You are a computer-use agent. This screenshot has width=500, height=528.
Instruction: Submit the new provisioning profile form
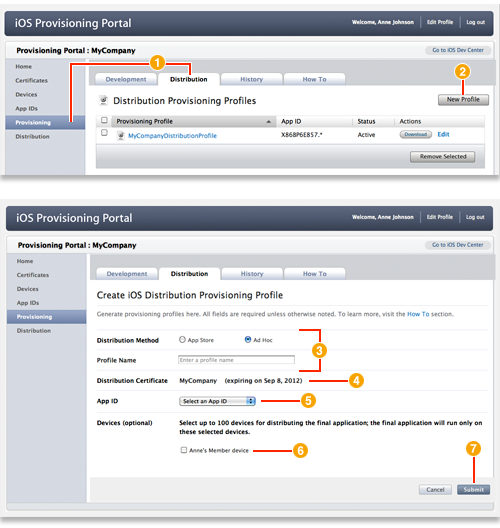coord(473,490)
